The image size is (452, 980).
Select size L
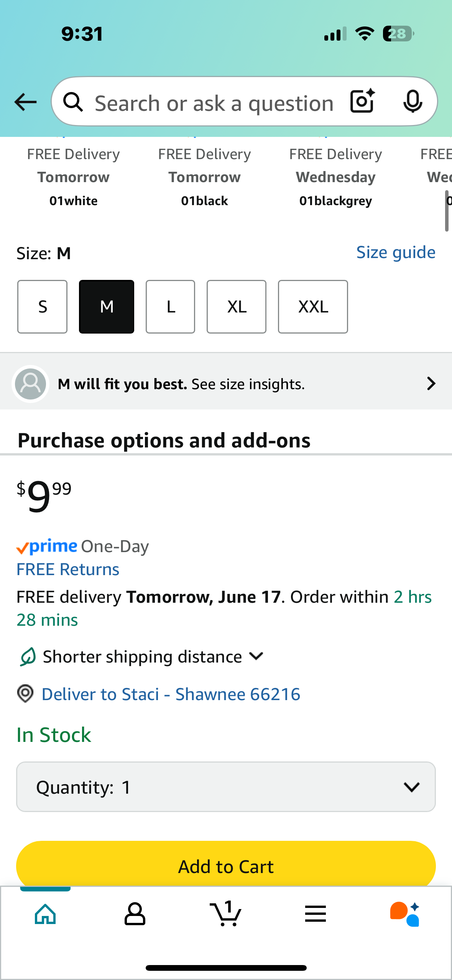(x=170, y=307)
